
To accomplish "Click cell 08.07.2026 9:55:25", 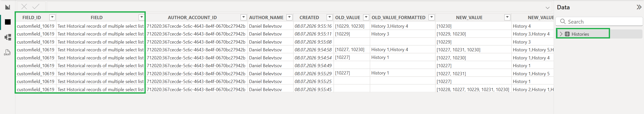I will [313, 81].
